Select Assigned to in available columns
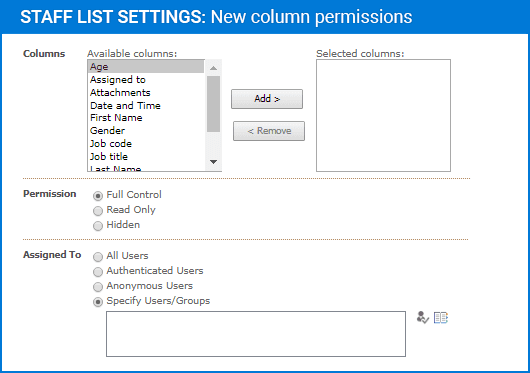This screenshot has height=373, width=530. tap(146, 80)
